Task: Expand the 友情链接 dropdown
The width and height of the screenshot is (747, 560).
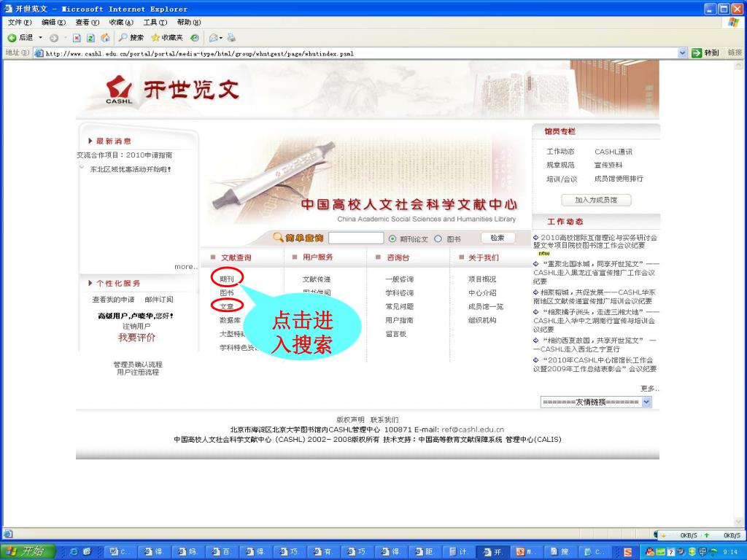Action: coord(646,402)
